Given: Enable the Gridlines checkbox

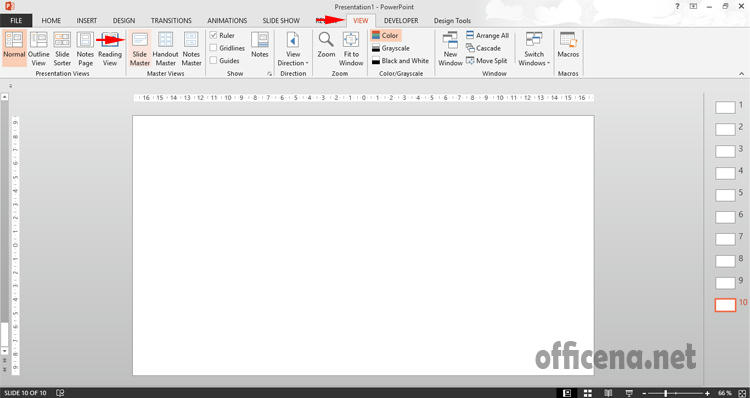Looking at the screenshot, I should click(213, 48).
